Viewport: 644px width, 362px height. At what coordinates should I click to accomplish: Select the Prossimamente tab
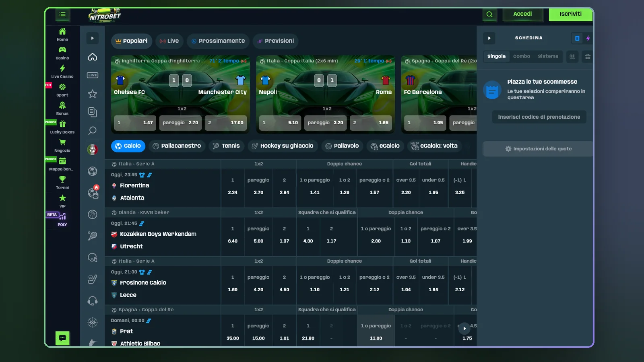(218, 41)
